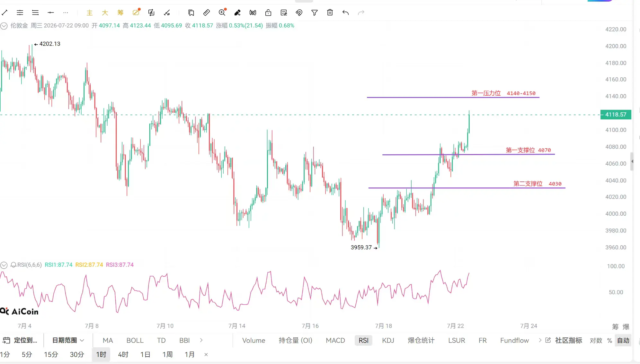Image resolution: width=640 pixels, height=364 pixels.
Task: Click the RSI alert bell icon
Action: (x=13, y=265)
